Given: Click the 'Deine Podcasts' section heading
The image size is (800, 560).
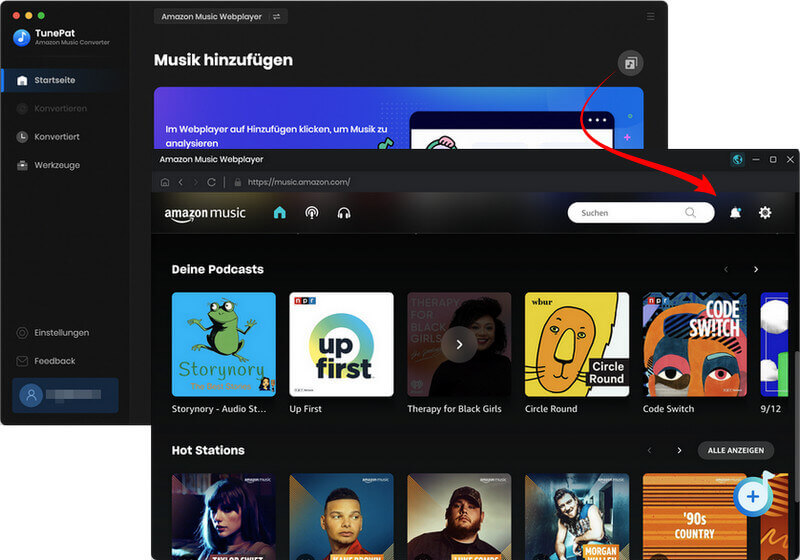Looking at the screenshot, I should 217,269.
